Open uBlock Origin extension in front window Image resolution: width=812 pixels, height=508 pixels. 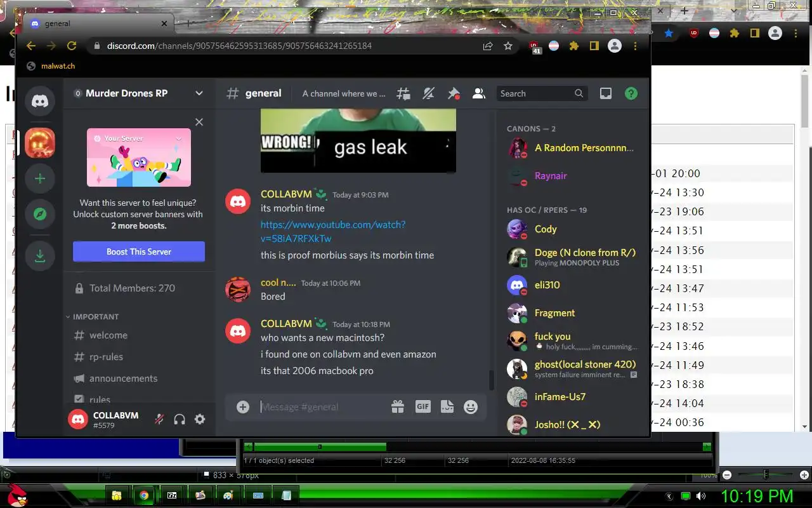pos(534,46)
